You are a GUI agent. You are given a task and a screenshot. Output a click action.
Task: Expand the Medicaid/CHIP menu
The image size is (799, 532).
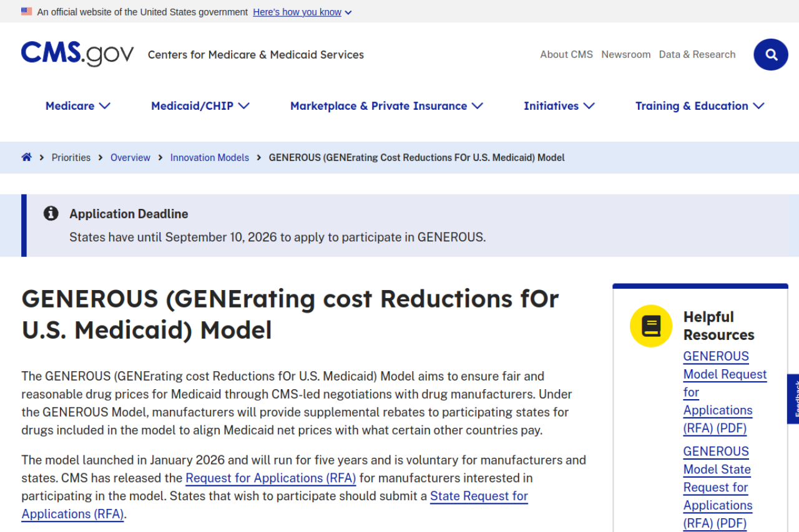coord(200,106)
